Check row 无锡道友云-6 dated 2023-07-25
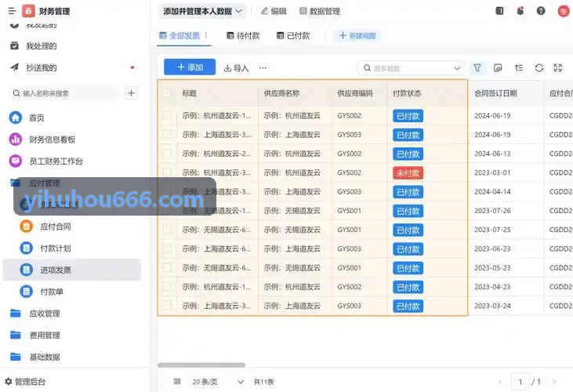 pyautogui.click(x=168, y=230)
